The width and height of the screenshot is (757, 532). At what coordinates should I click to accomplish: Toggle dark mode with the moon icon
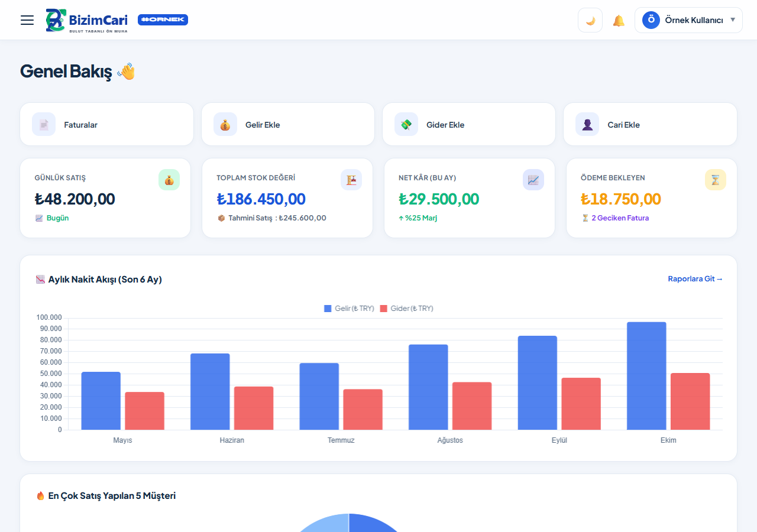pyautogui.click(x=590, y=20)
